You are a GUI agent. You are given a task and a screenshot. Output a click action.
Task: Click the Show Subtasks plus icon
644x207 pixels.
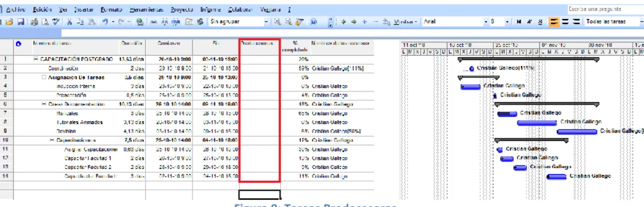tap(364, 22)
